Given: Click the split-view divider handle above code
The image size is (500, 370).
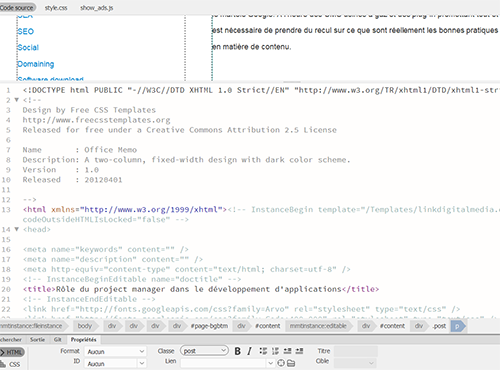Looking at the screenshot, I should coord(292,82).
